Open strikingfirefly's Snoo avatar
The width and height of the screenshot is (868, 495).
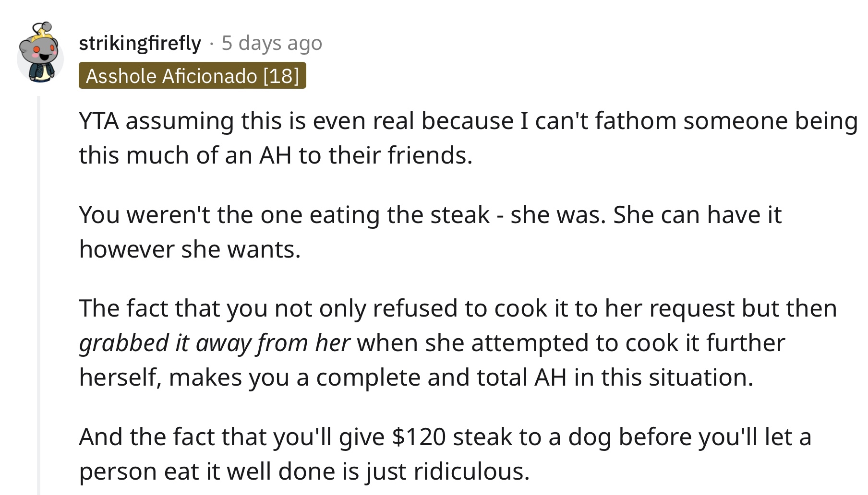(x=40, y=53)
